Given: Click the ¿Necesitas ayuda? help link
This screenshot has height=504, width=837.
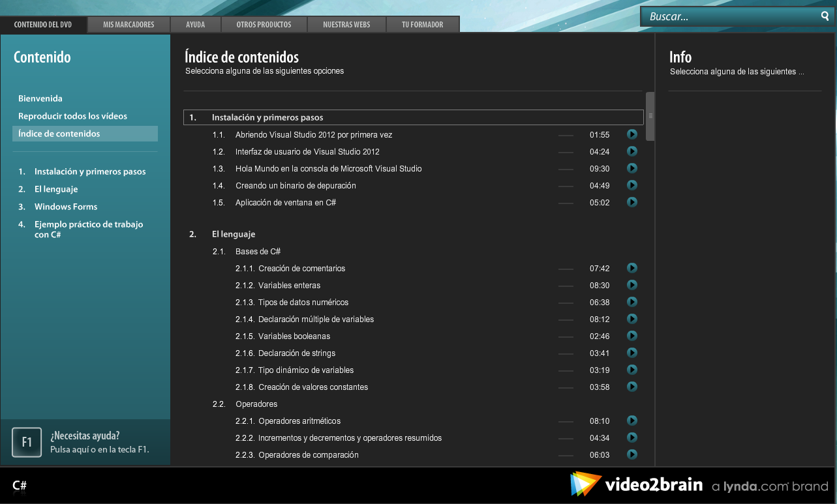Looking at the screenshot, I should [x=85, y=436].
